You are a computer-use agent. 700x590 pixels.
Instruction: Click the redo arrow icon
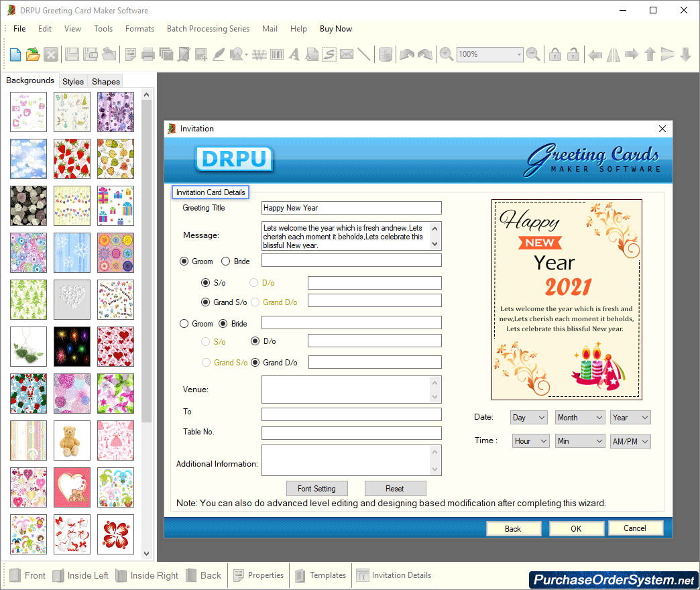point(424,54)
